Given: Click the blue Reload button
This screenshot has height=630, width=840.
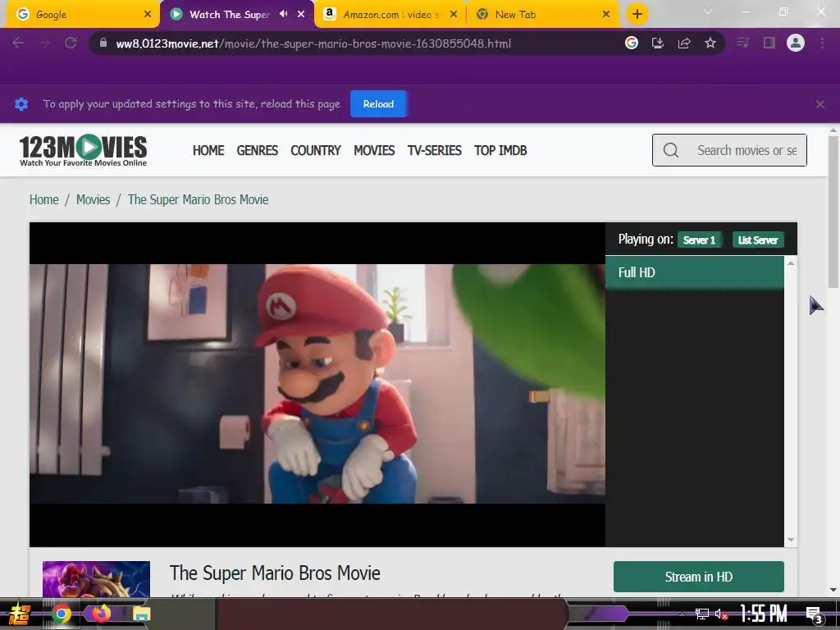Looking at the screenshot, I should (x=378, y=104).
